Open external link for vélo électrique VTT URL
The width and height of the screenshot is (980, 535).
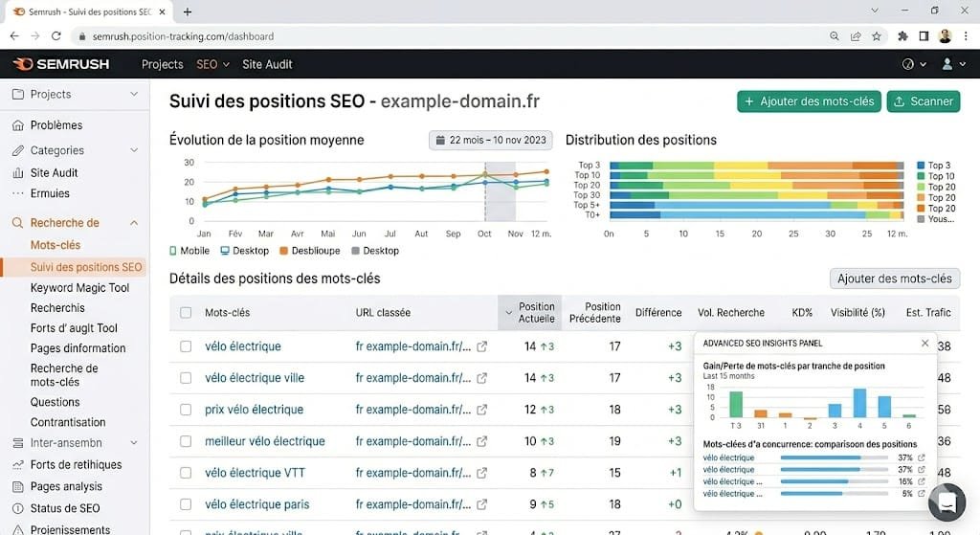click(x=482, y=473)
